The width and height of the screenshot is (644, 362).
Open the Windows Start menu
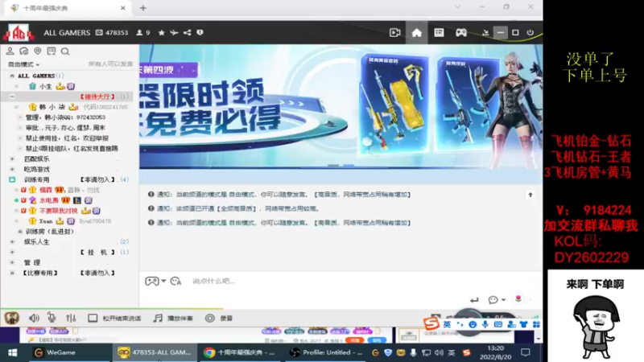pyautogui.click(x=12, y=352)
